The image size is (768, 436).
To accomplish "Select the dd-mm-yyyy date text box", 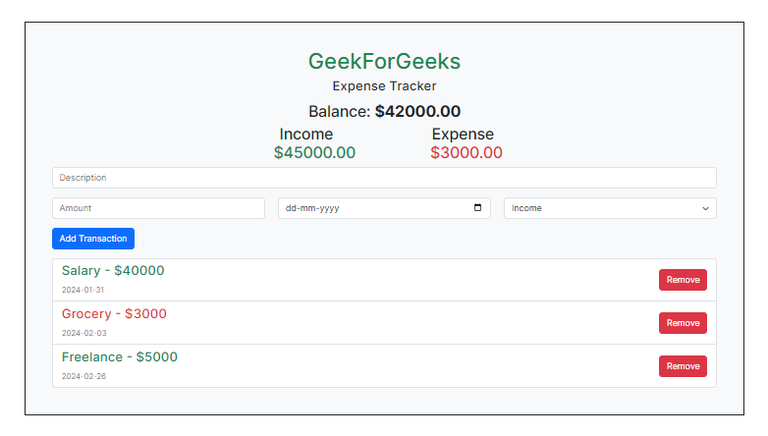I will pyautogui.click(x=370, y=208).
